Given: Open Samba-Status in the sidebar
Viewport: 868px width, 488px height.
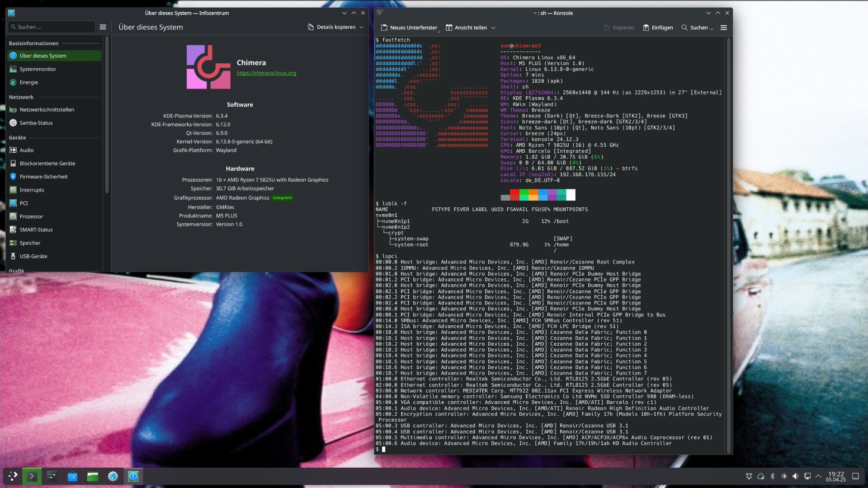Looking at the screenshot, I should [54, 123].
